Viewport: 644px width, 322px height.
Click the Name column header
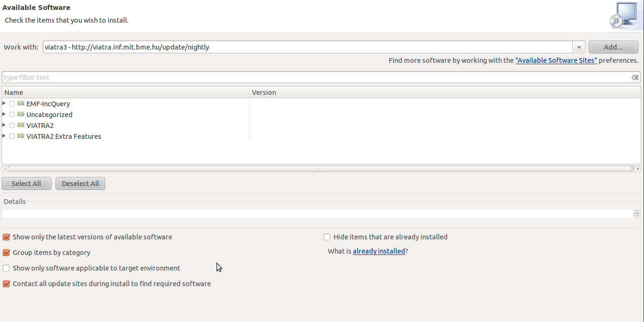tap(125, 93)
